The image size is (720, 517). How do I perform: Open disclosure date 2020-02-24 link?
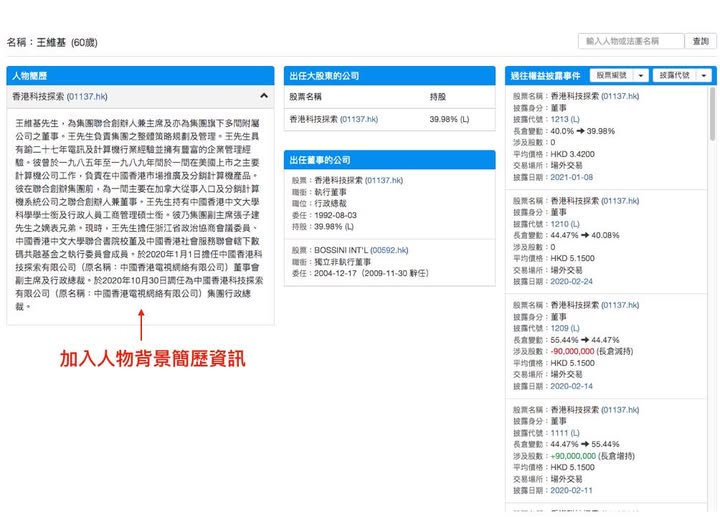[x=571, y=281]
